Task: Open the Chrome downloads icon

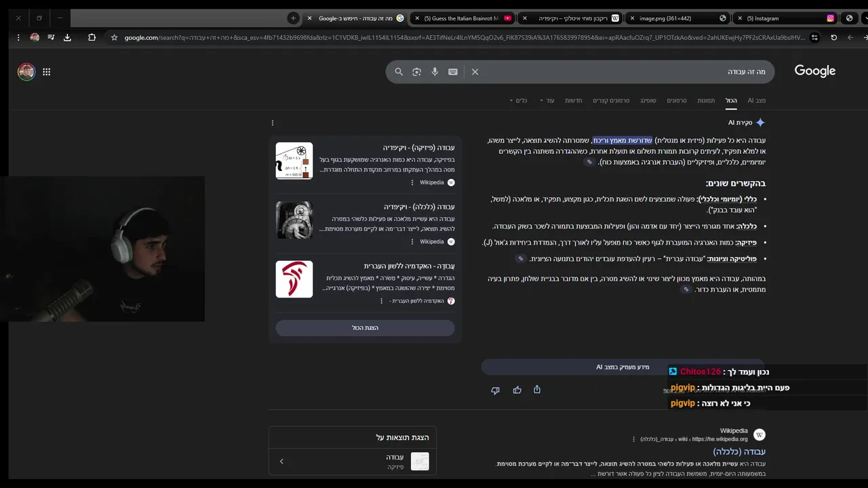Action: [67, 37]
